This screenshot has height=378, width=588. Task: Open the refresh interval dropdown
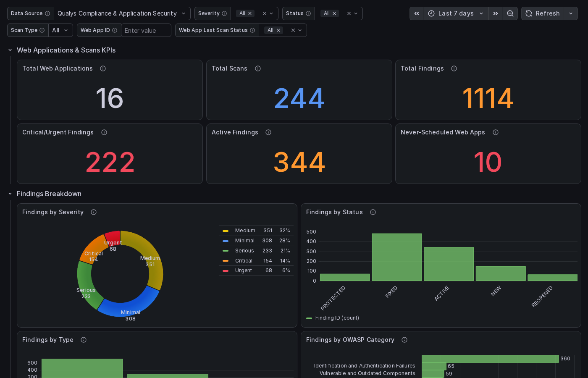[571, 13]
